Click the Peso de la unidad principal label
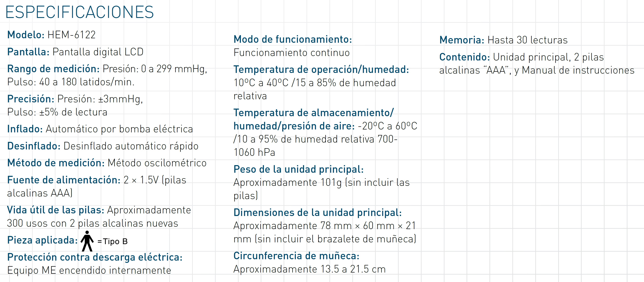The height and width of the screenshot is (282, 644). coord(299,169)
